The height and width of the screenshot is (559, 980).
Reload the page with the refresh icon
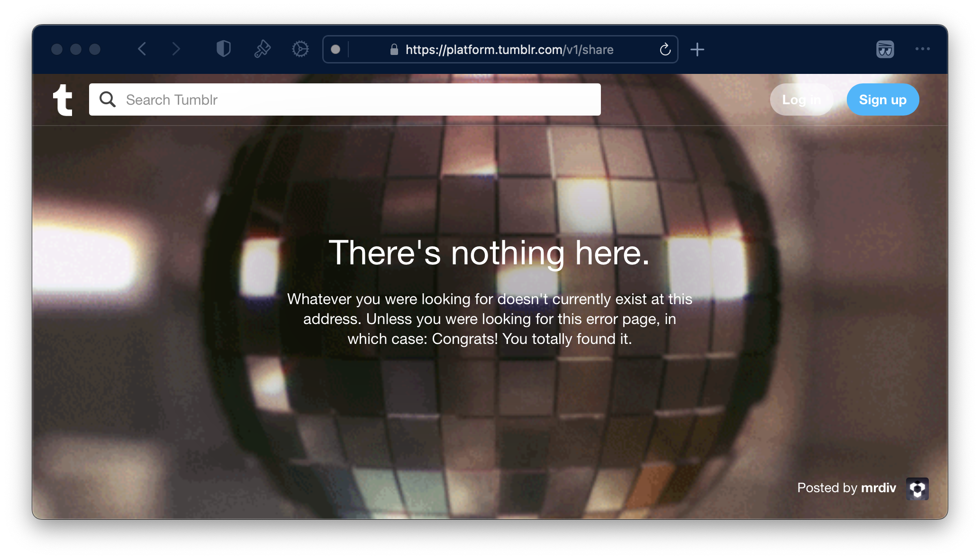coord(665,49)
